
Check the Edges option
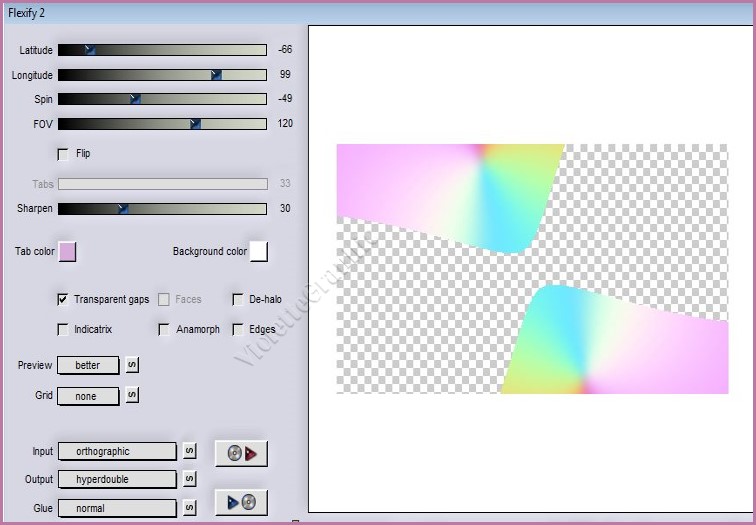(238, 329)
